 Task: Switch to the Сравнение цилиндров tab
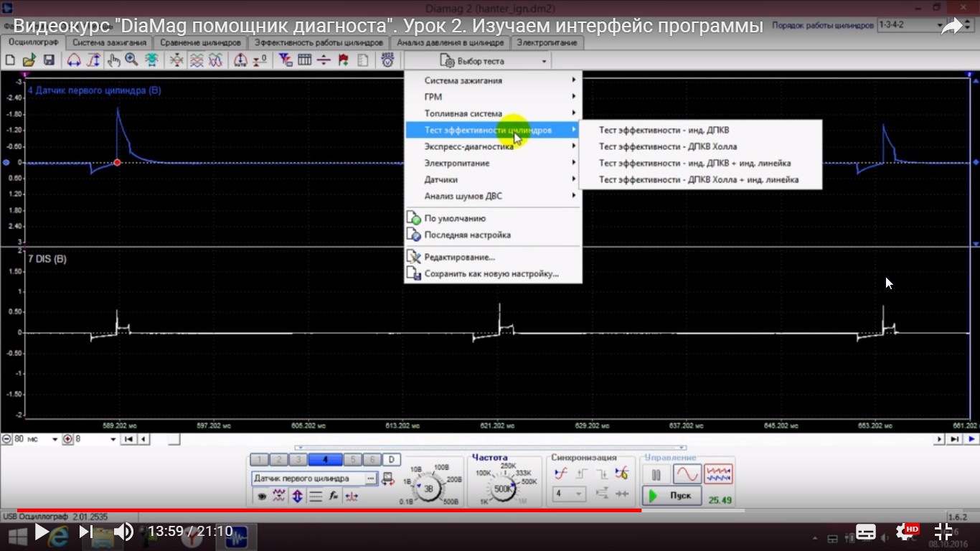coord(201,42)
